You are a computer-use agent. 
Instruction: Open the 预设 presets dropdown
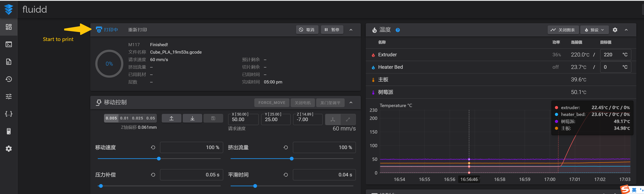click(594, 30)
